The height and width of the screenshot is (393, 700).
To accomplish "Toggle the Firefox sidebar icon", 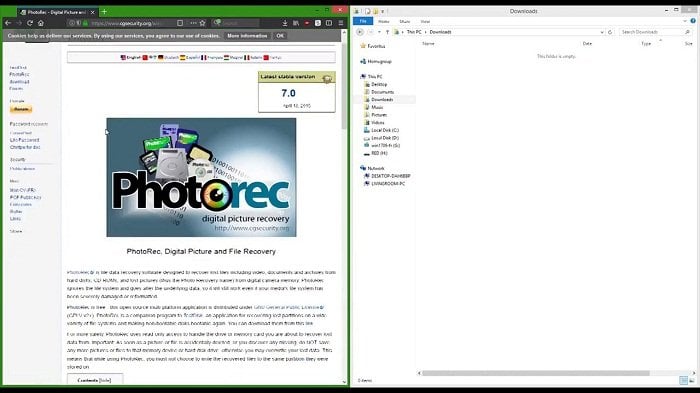I will (329, 23).
